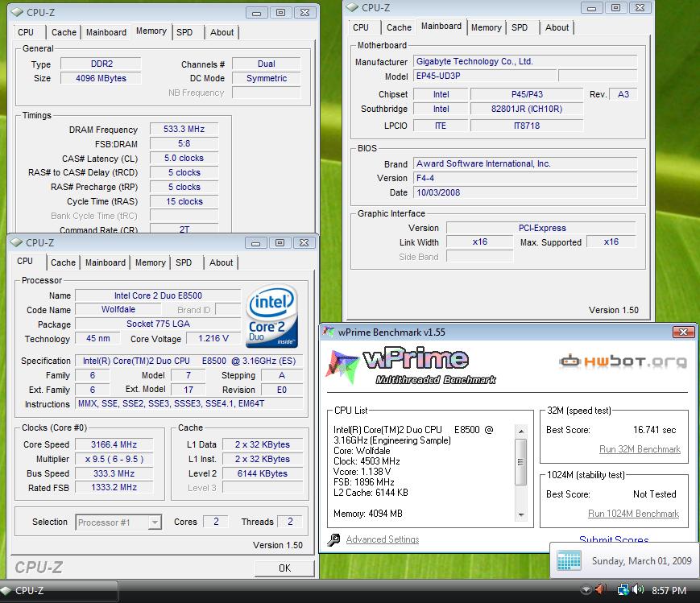Open Mainboard tab in CPU-Z Memory window
The height and width of the screenshot is (603, 700).
(106, 32)
